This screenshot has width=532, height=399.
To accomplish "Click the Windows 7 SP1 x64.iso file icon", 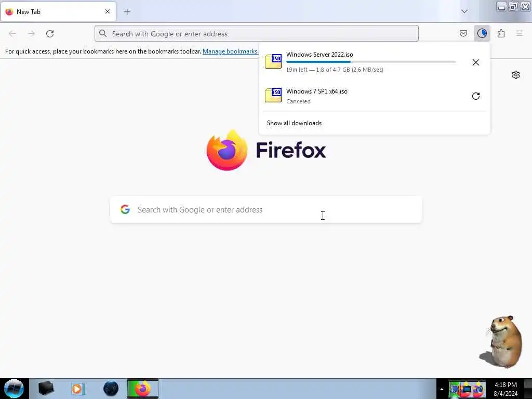I will tap(273, 95).
